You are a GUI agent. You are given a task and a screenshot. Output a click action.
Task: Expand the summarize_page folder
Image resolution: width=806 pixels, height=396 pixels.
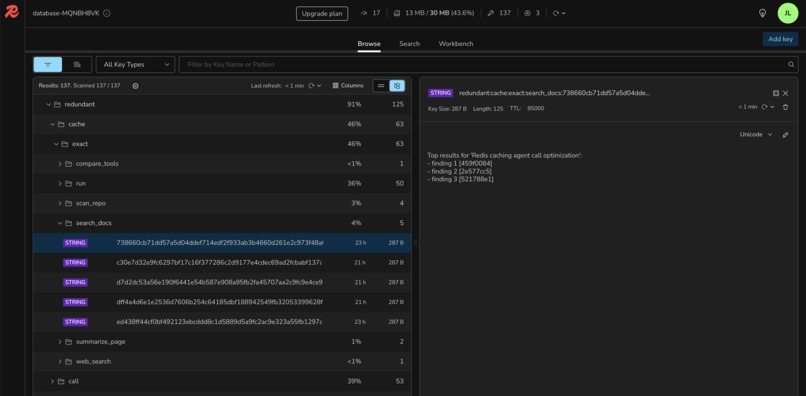coord(60,341)
